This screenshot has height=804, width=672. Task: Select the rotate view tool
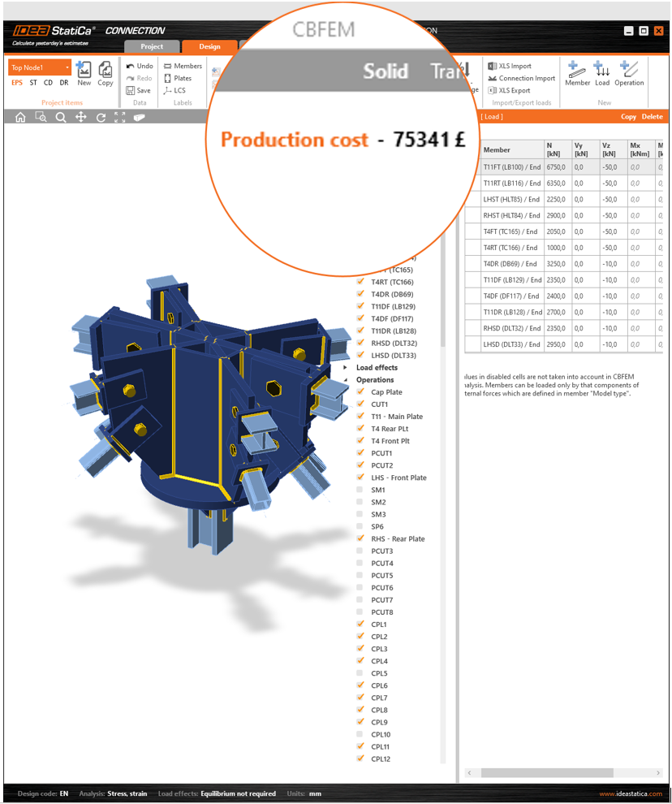pos(101,118)
